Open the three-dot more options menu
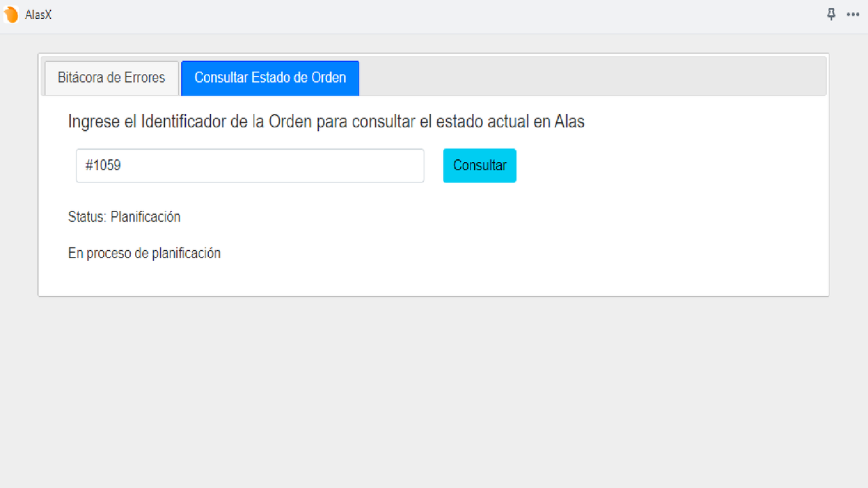 coord(853,14)
